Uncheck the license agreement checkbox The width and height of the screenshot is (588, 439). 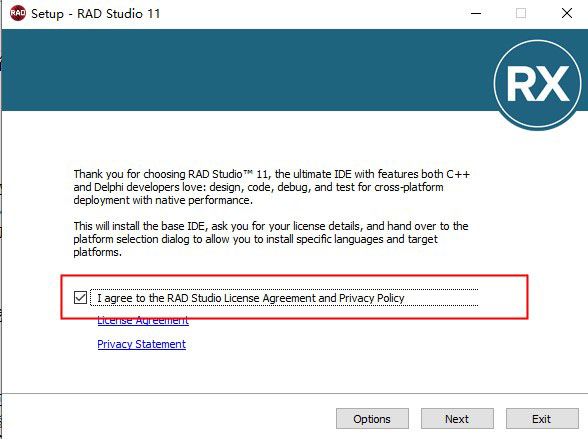[x=80, y=298]
